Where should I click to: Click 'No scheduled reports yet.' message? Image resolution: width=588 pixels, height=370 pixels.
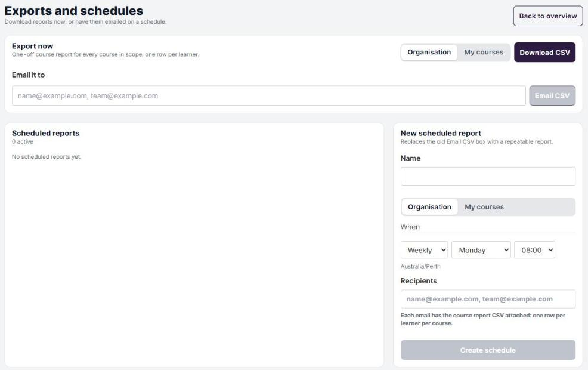pyautogui.click(x=47, y=157)
